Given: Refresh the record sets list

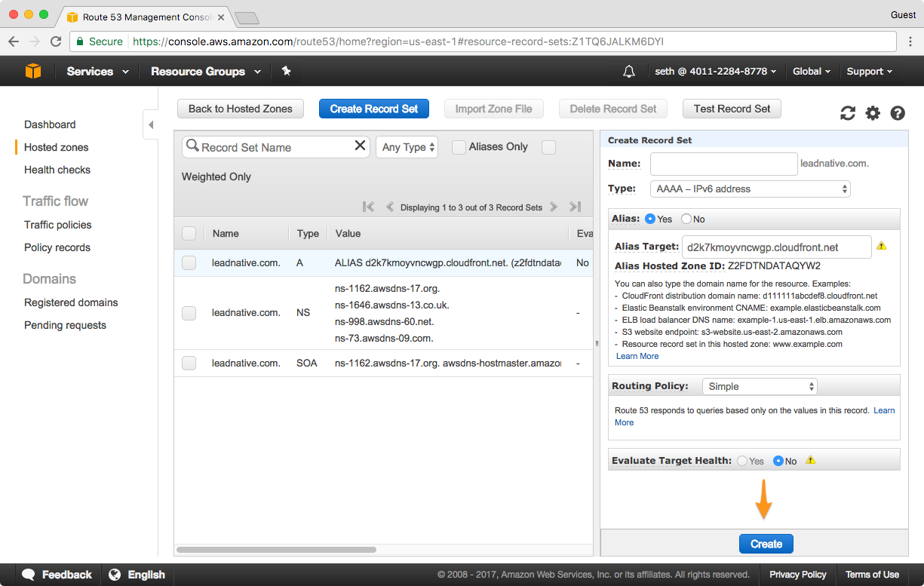Looking at the screenshot, I should tap(848, 113).
